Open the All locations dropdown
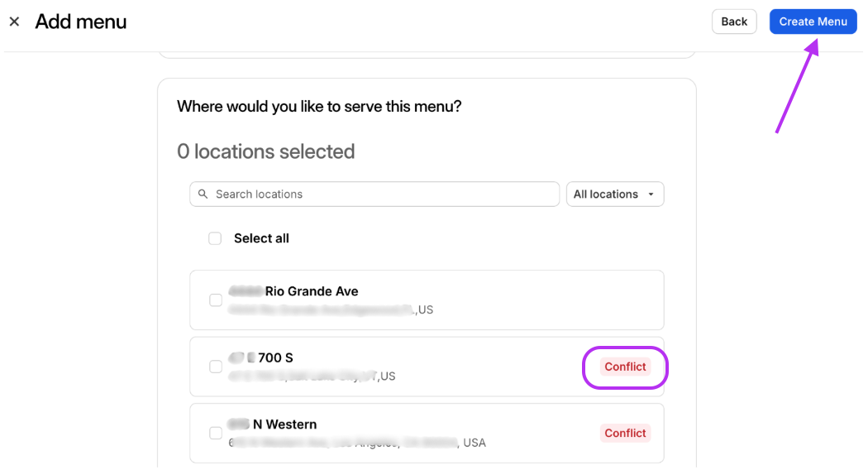The image size is (868, 470). (614, 194)
